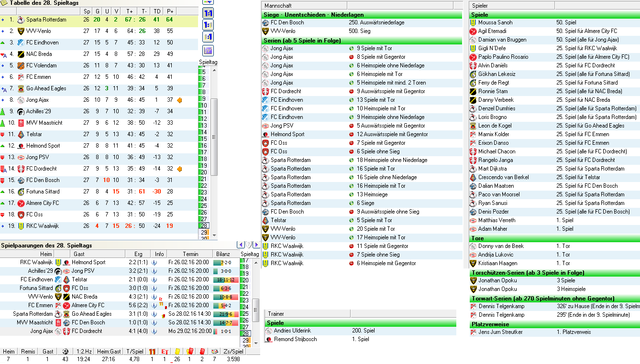
Task: Select matchday 16 in the table's Spieltag list
Action: tap(204, 146)
